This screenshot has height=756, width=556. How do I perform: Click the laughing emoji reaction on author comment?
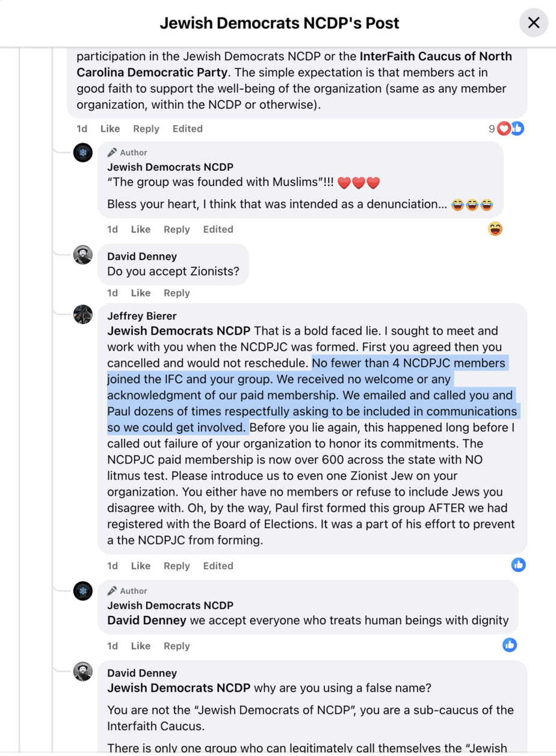click(x=495, y=229)
